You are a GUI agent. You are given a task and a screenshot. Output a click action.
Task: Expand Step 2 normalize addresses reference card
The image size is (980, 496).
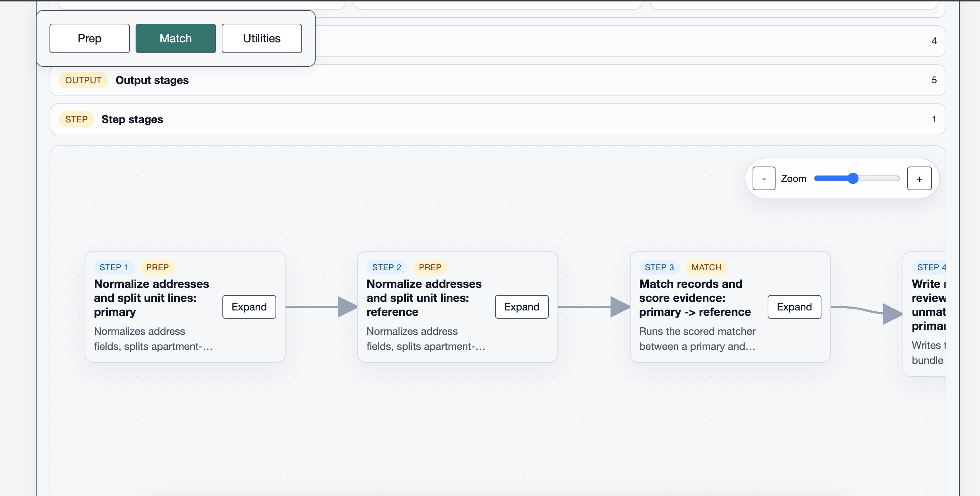click(522, 307)
